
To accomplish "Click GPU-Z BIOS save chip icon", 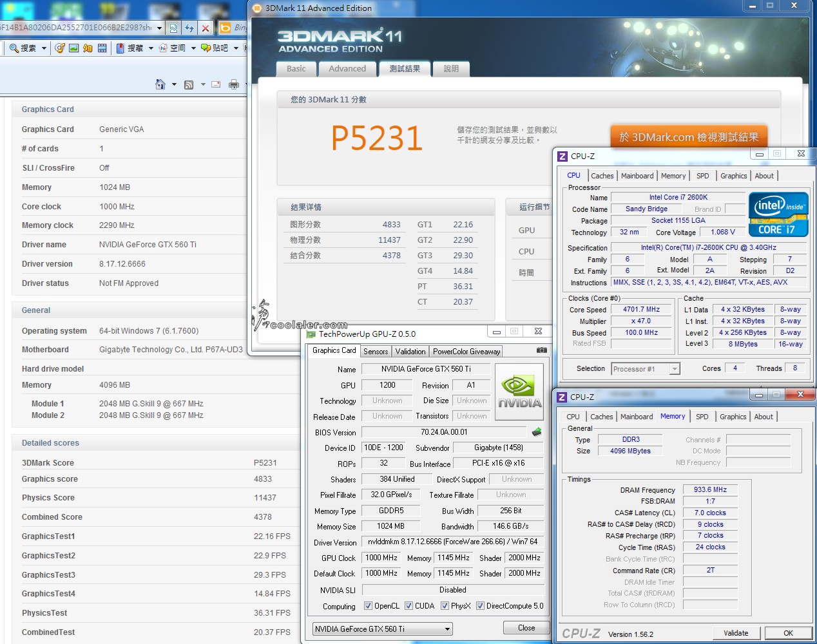I will [x=536, y=432].
